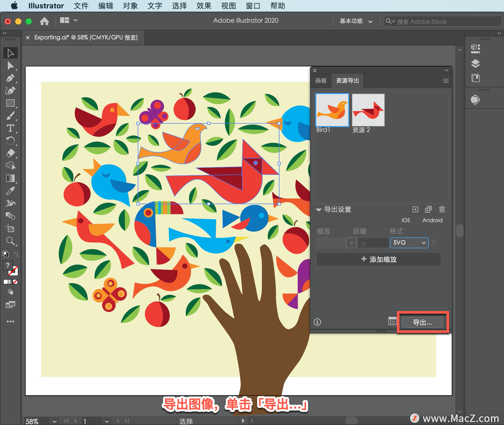Open the arrange documents dropdown
Screen dimensions: 504x425
pos(69,20)
